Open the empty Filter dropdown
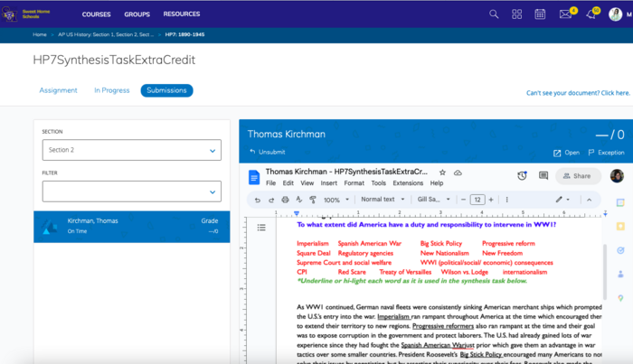This screenshot has width=633, height=364. pyautogui.click(x=131, y=191)
